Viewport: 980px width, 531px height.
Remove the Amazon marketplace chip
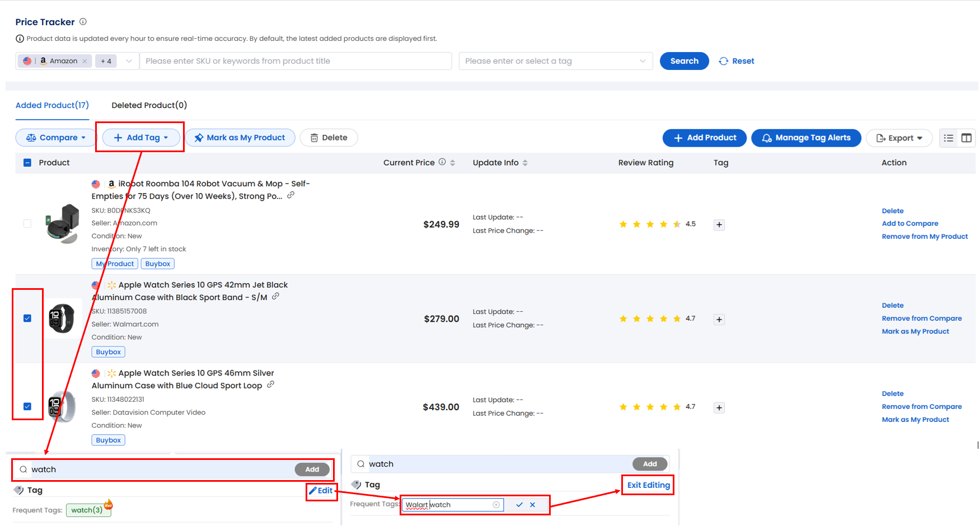pos(85,62)
